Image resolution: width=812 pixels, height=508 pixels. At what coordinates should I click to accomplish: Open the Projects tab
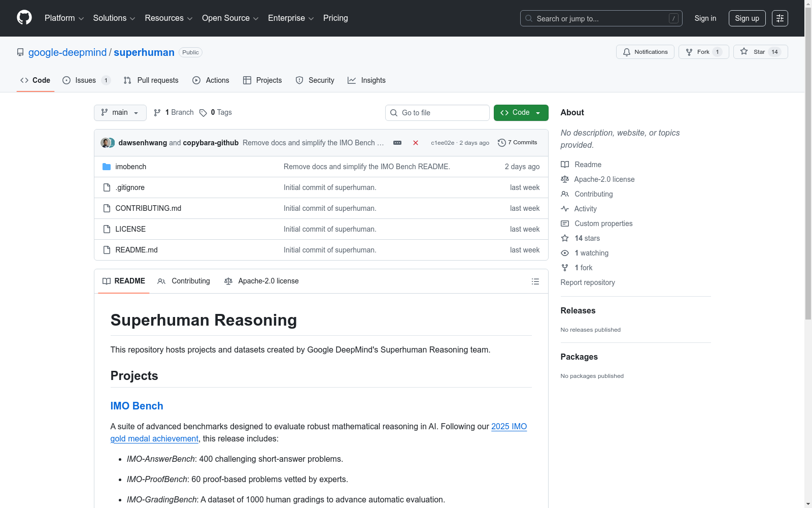pos(262,80)
